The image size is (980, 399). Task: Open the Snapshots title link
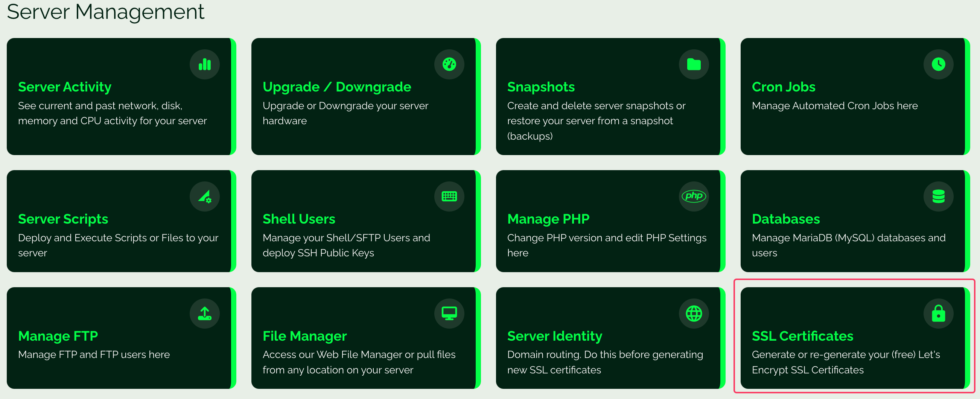[x=540, y=87]
